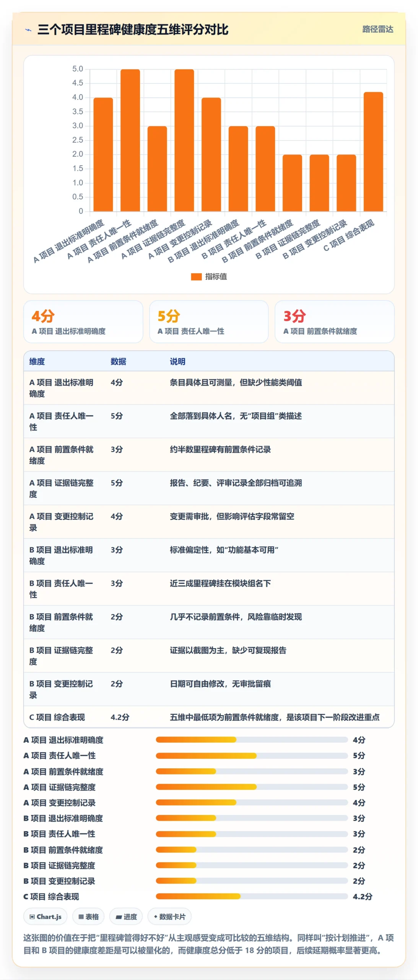
Task: Click the C 项目 综合表现 label in the progress list
Action: 51,897
